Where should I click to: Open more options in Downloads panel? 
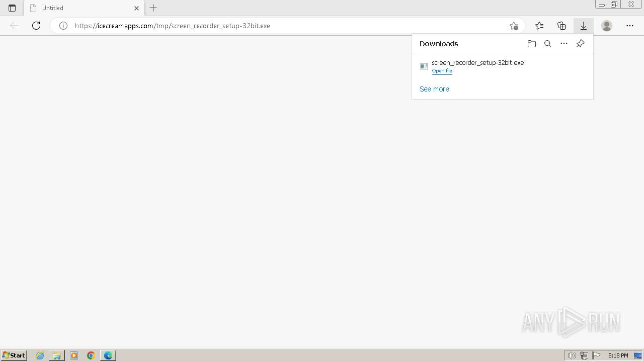click(564, 44)
